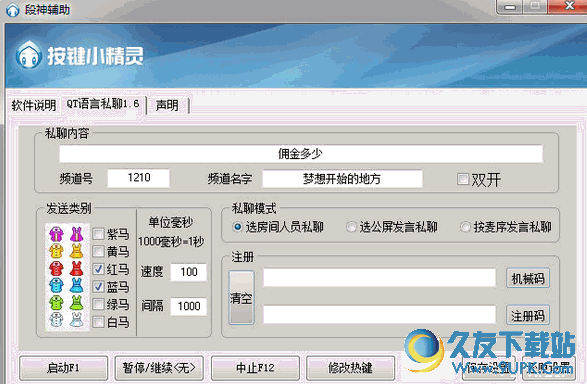This screenshot has height=384, width=587.
Task: Click the 速度 field showing 100
Action: point(189,272)
